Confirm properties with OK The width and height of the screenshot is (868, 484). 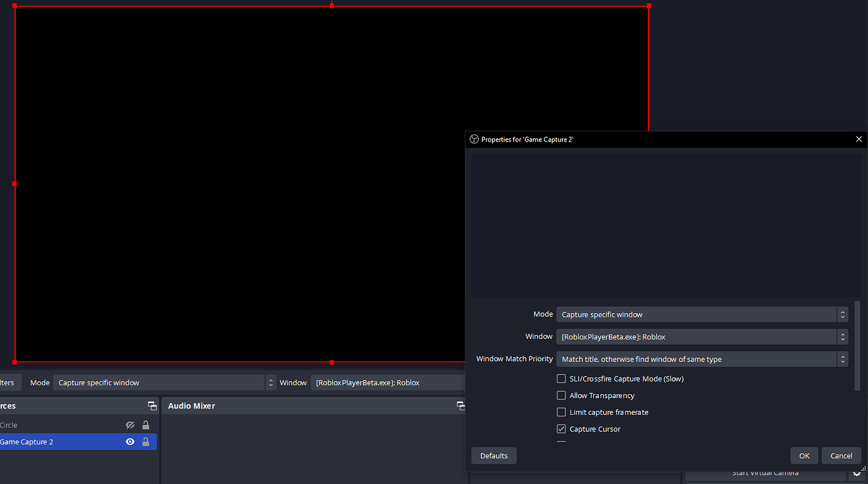804,455
